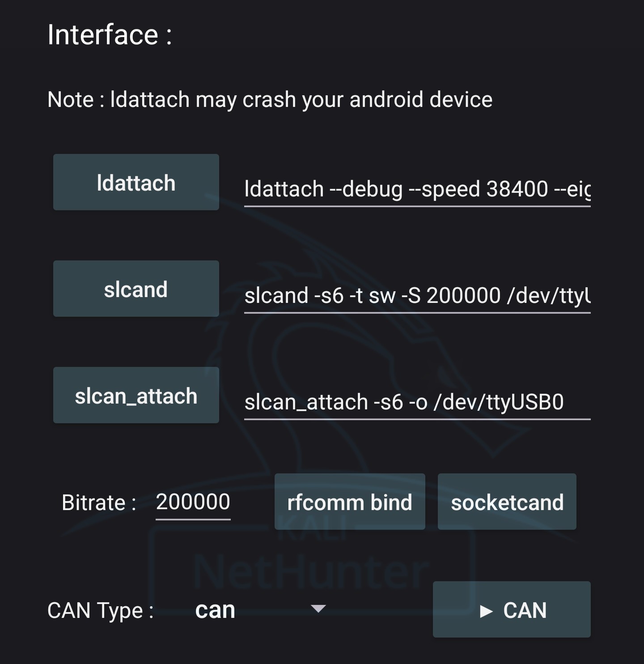Tap the rfcomm bind button
Screen dimensions: 644x664
(x=350, y=502)
